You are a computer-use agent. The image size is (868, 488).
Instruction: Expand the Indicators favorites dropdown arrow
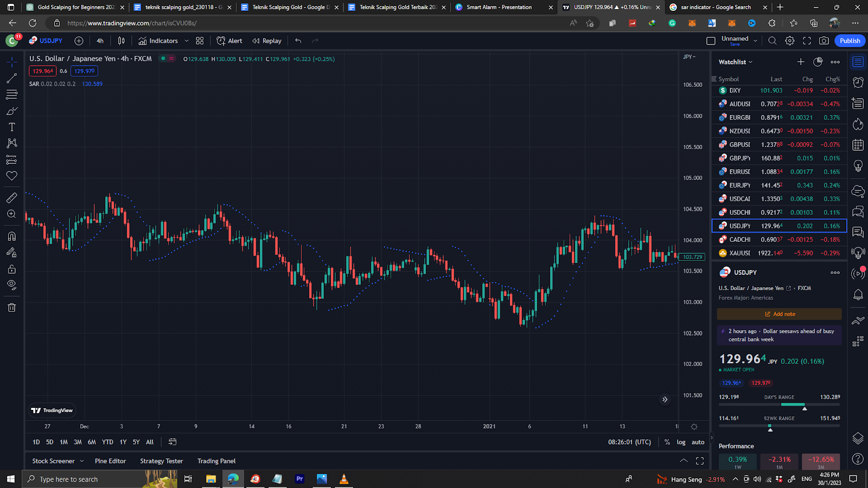187,41
